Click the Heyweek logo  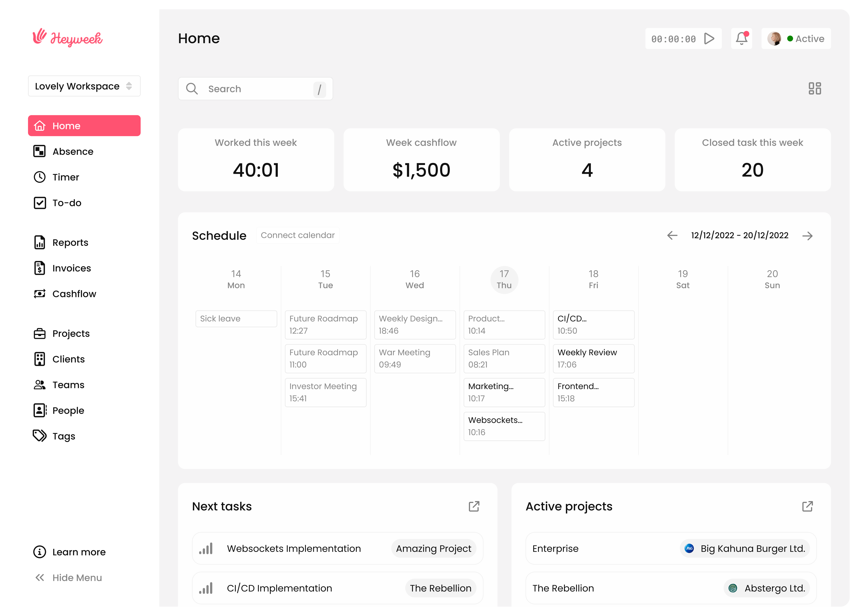[x=67, y=38]
